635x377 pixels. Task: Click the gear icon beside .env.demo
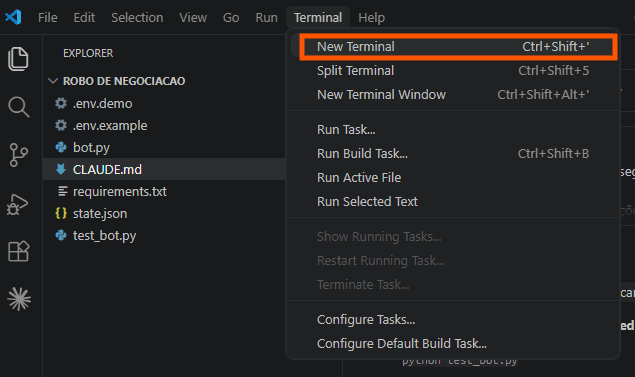[x=61, y=103]
